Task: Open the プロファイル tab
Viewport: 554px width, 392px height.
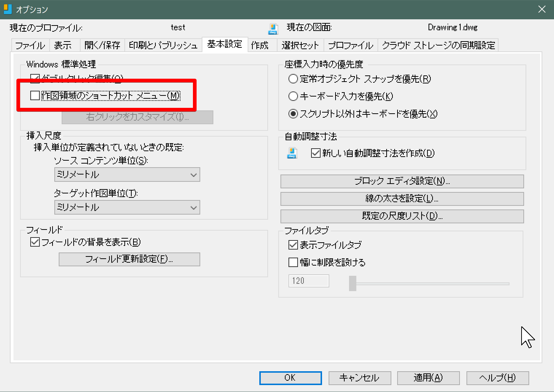Action: 350,45
